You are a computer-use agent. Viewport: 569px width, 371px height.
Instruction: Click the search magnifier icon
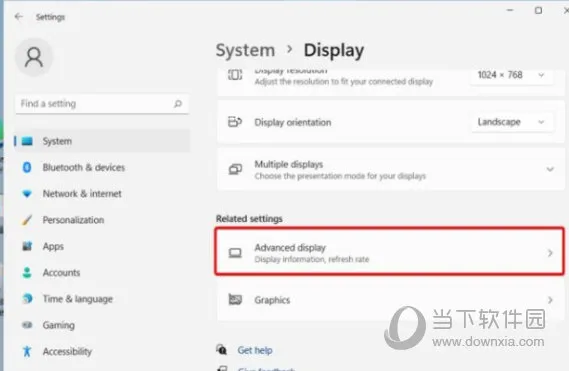178,104
